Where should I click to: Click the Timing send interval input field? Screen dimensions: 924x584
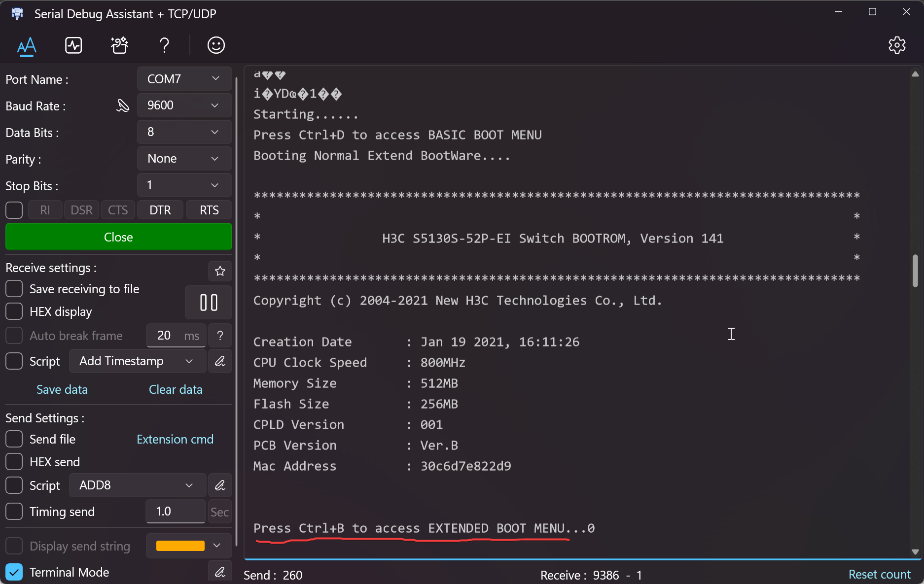[176, 512]
